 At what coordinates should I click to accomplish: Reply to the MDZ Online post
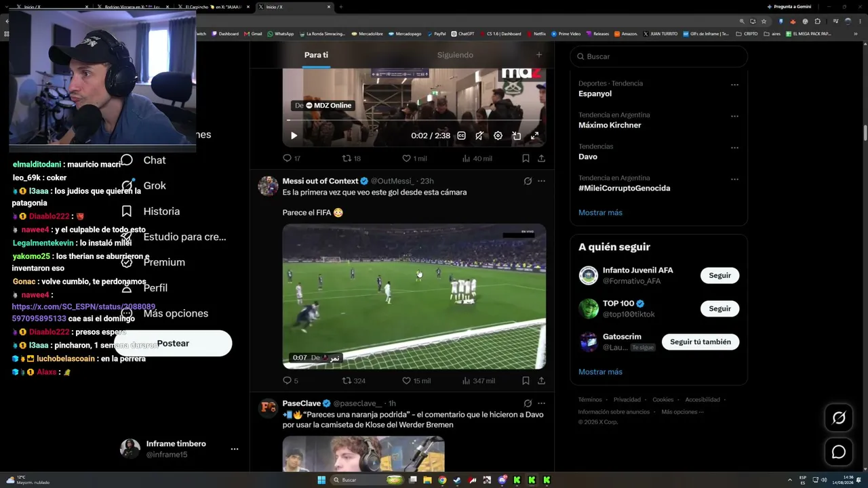(x=292, y=159)
